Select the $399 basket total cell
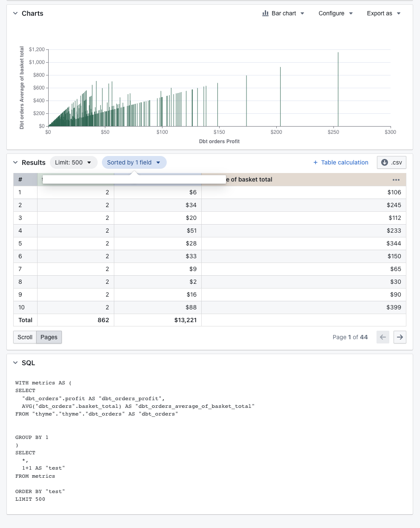 coord(304,307)
